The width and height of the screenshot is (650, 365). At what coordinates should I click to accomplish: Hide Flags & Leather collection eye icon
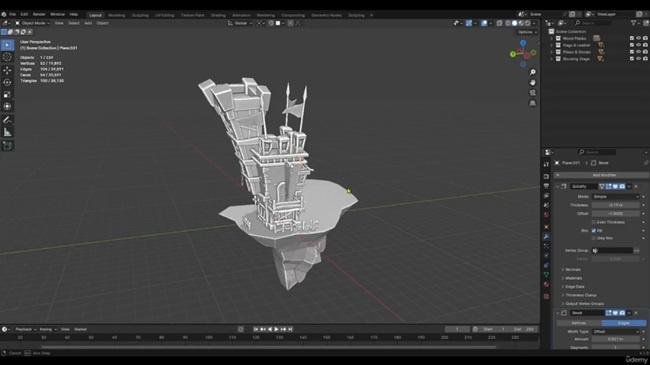638,45
